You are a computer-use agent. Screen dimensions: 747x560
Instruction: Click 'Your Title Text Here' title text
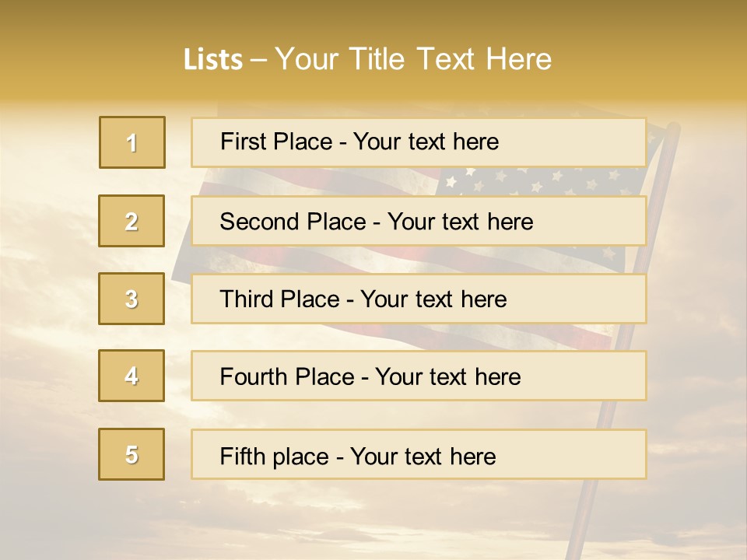tap(412, 59)
